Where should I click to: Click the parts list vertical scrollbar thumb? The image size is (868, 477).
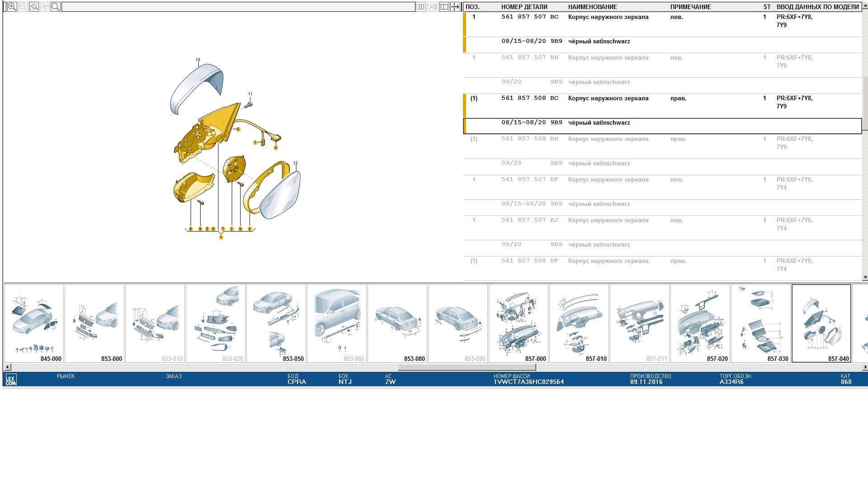pos(865,97)
